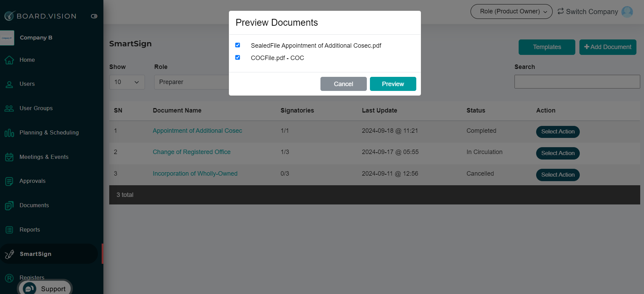Click the Approvals document icon

pos(9,181)
